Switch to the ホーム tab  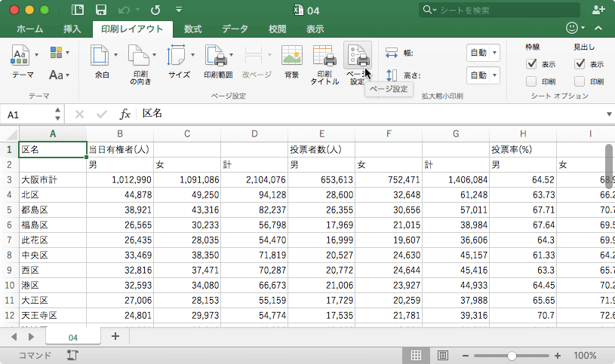tap(30, 29)
